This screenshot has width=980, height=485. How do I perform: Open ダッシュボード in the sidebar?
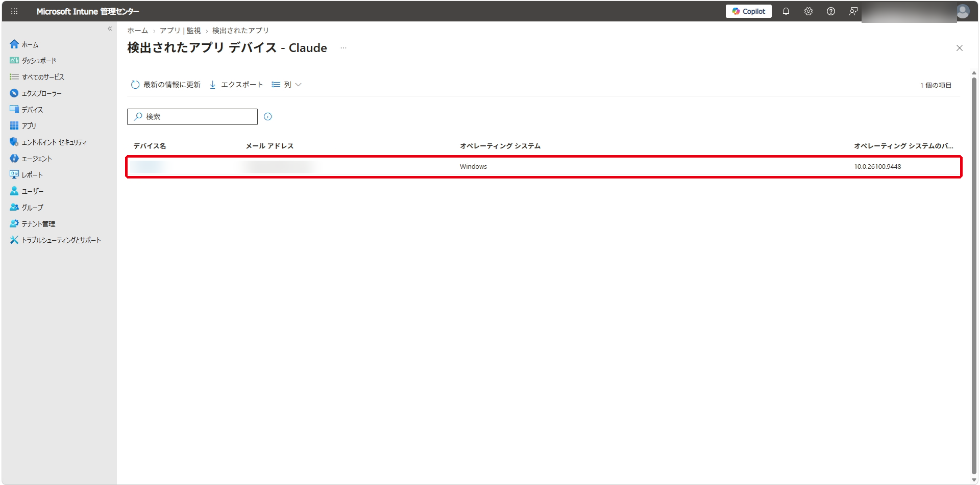pyautogui.click(x=33, y=61)
